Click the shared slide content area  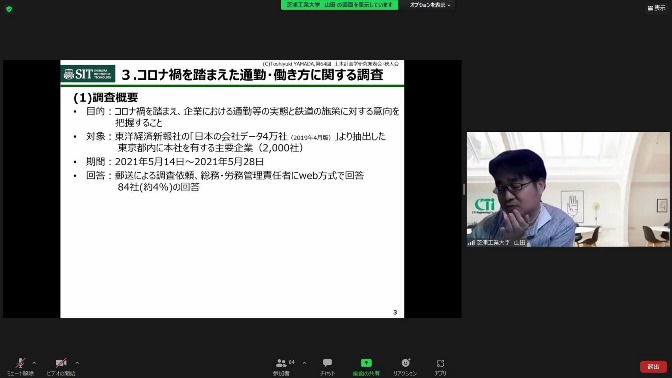tap(232, 189)
